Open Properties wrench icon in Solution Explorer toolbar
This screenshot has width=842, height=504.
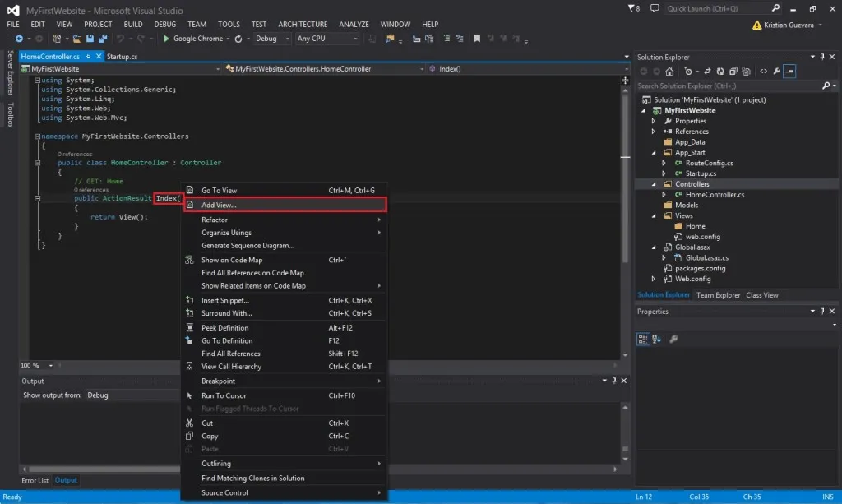coord(776,72)
